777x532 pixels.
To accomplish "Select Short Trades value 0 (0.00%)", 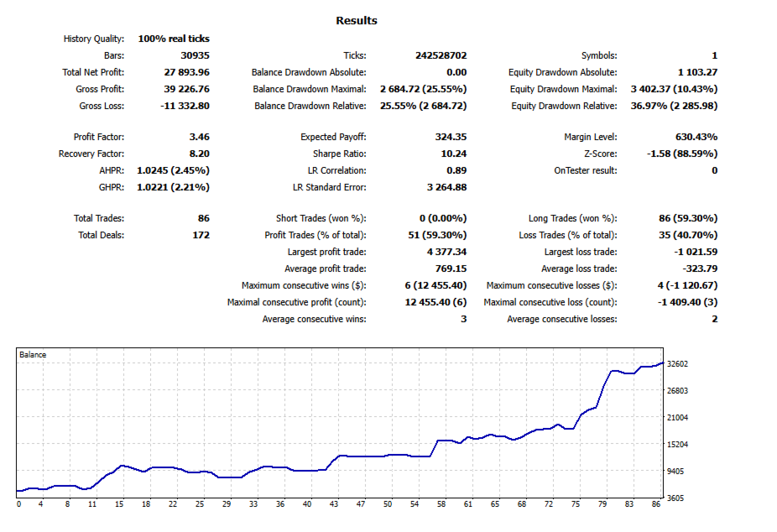I will pyautogui.click(x=442, y=218).
